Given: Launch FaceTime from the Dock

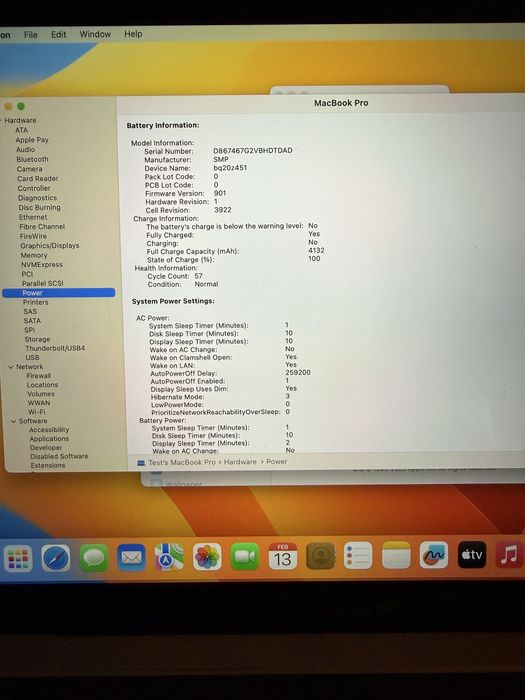Looking at the screenshot, I should click(x=245, y=556).
